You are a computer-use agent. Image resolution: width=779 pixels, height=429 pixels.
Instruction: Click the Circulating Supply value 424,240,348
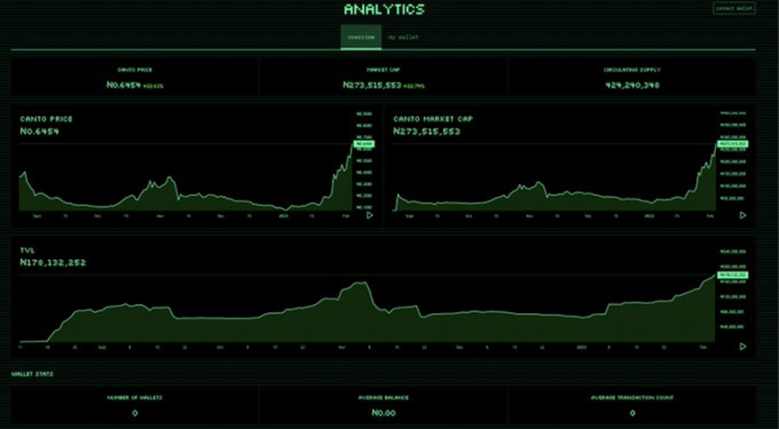(632, 85)
